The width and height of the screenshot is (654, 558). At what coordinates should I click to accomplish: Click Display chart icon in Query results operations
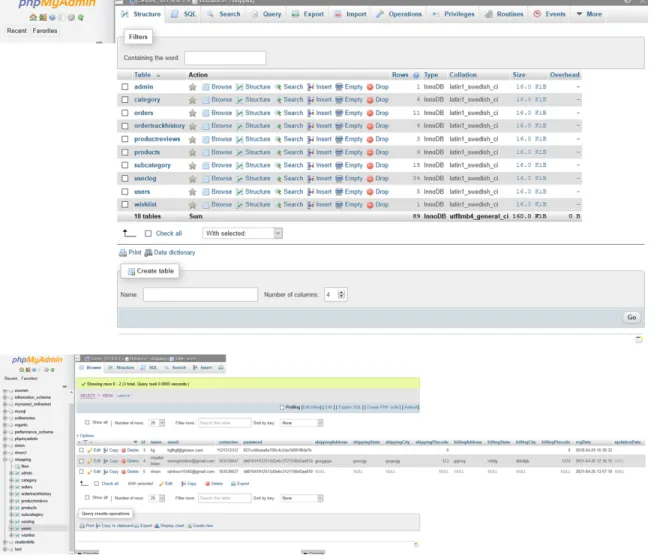tap(157, 526)
